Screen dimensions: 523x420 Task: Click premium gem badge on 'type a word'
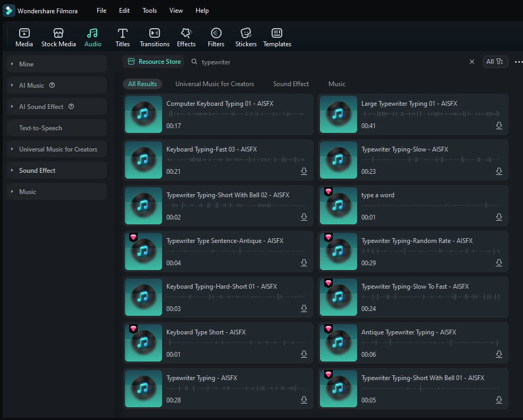pyautogui.click(x=328, y=191)
